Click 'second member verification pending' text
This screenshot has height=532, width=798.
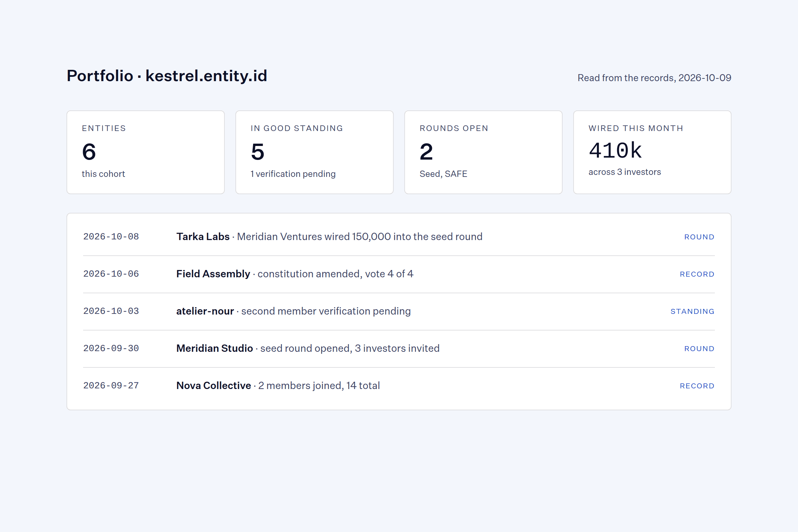[326, 311]
